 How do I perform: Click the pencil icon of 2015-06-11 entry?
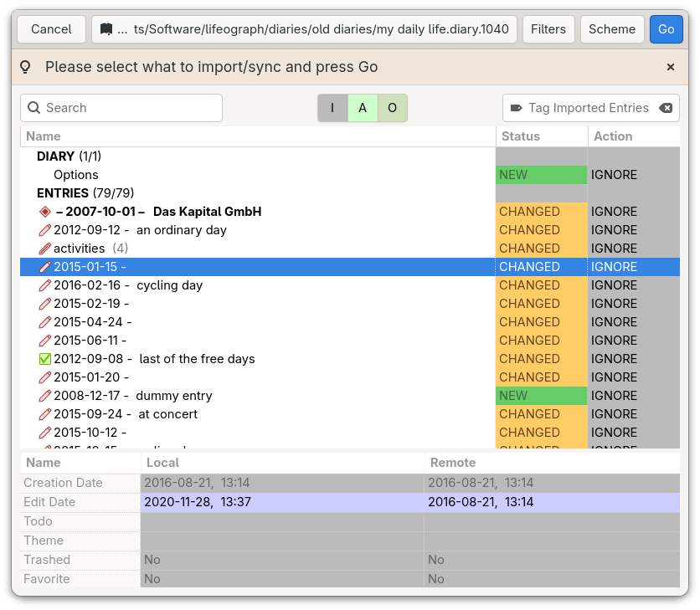44,341
